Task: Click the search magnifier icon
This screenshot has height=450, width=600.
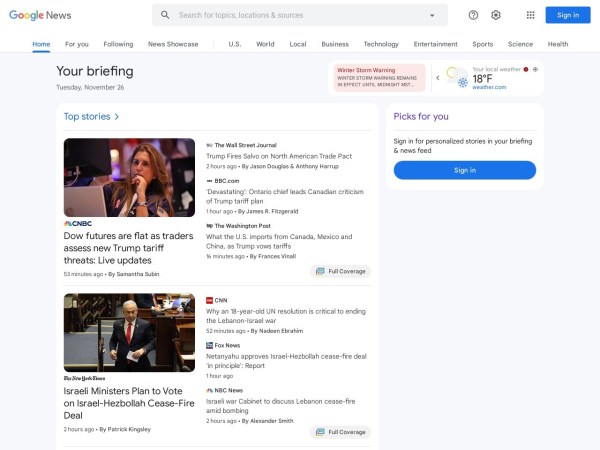Action: [165, 15]
